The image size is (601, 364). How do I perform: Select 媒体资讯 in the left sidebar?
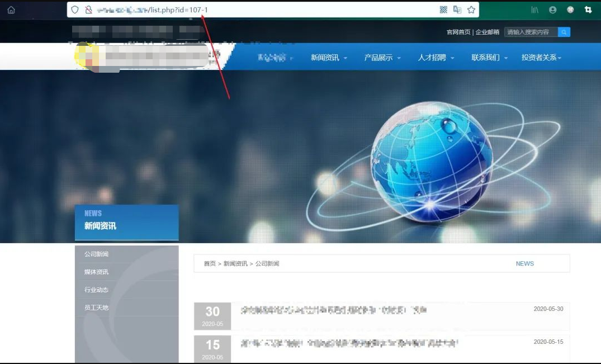click(96, 272)
